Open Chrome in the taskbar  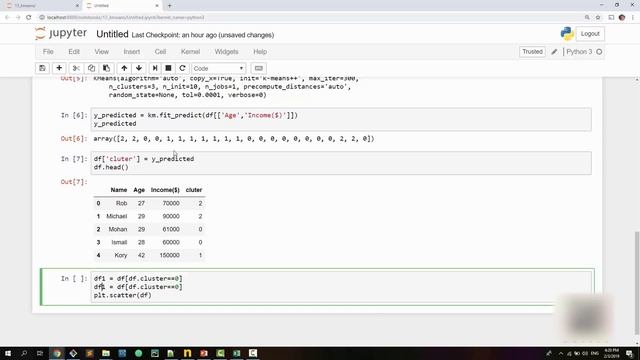point(57,353)
